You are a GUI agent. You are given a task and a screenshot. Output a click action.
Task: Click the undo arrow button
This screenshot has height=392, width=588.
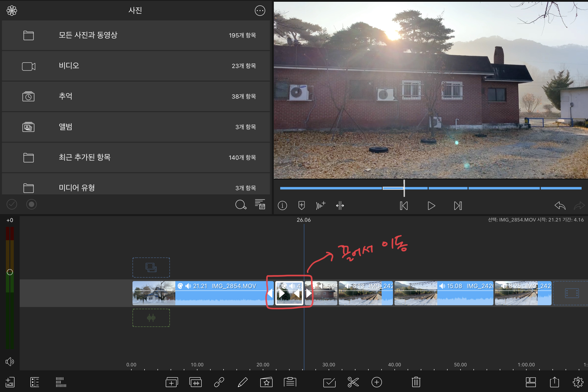point(559,206)
